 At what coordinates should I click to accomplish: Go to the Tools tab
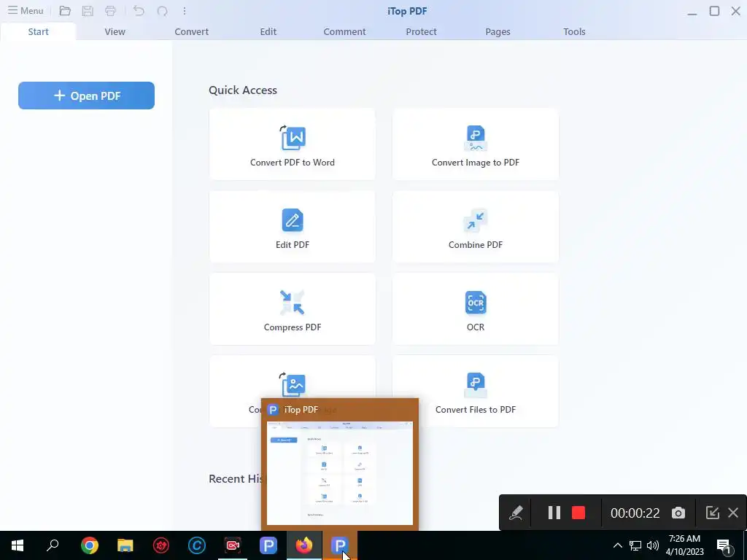(x=575, y=31)
